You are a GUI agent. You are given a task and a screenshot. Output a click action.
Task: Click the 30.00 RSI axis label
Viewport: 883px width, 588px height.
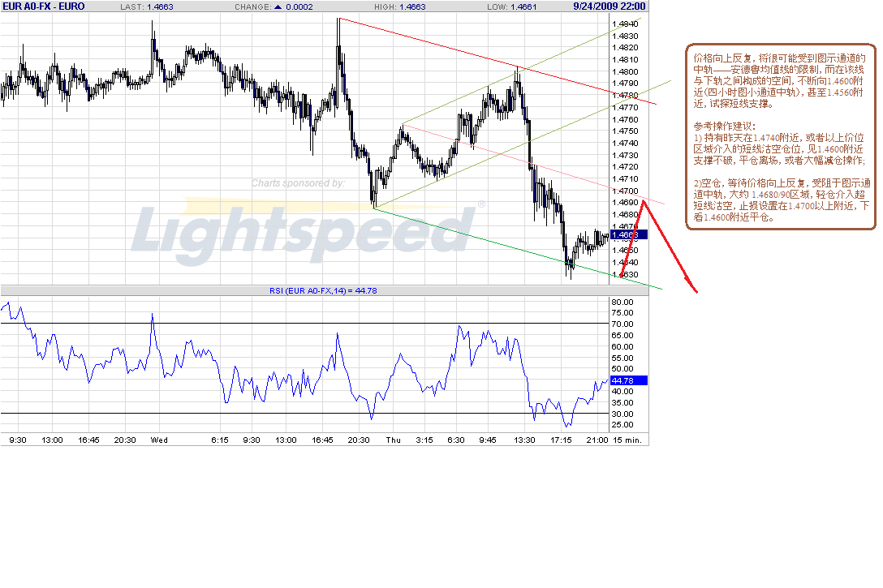pos(622,414)
